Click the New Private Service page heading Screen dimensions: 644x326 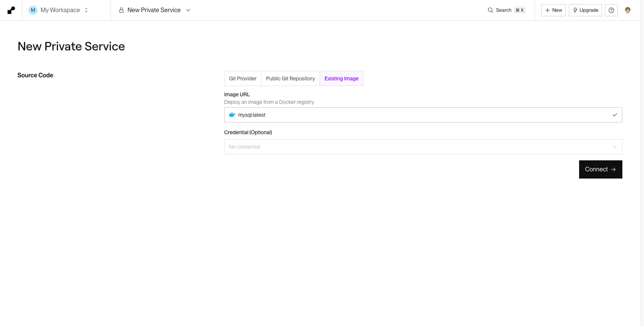[71, 46]
